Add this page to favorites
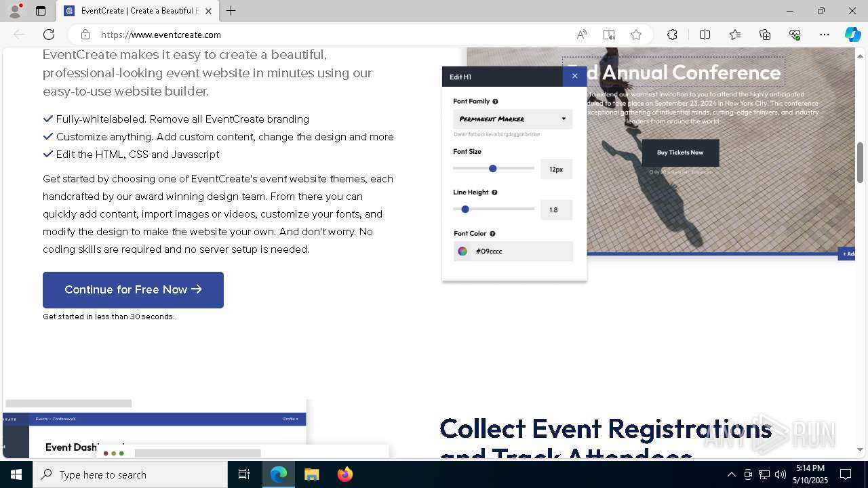The height and width of the screenshot is (488, 868). 636,35
